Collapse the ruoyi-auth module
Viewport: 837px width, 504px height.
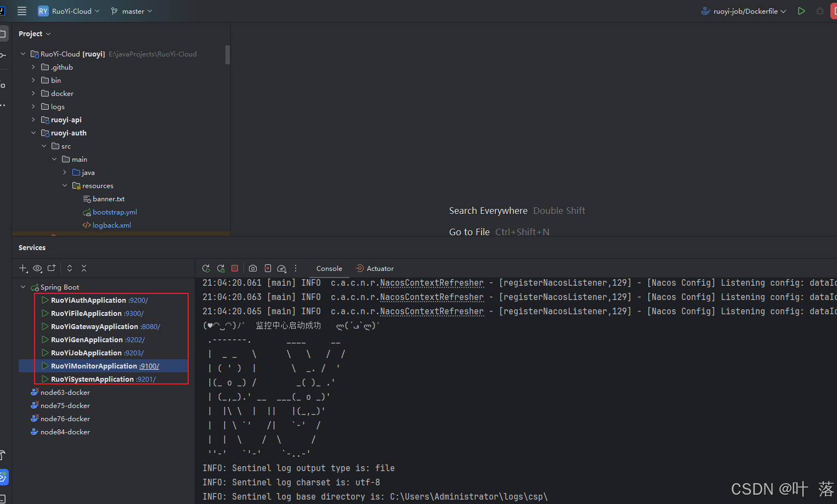point(33,133)
